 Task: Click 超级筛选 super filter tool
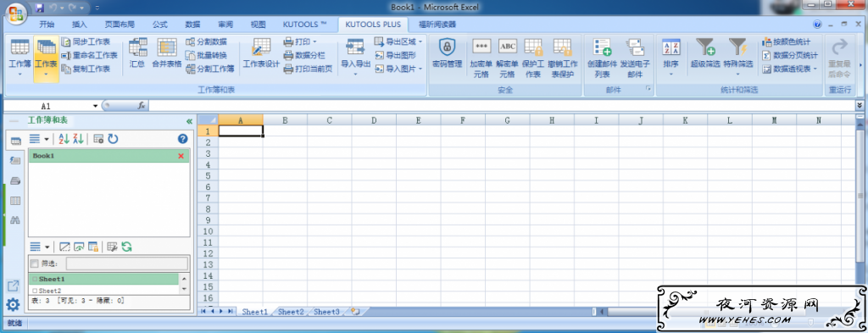click(x=705, y=53)
